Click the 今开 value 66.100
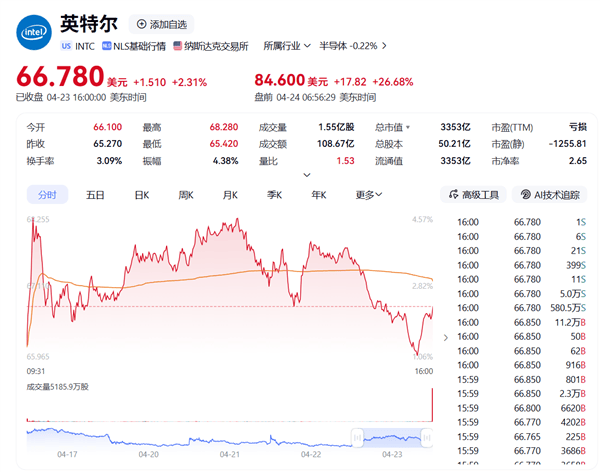This screenshot has height=472, width=600. 108,127
